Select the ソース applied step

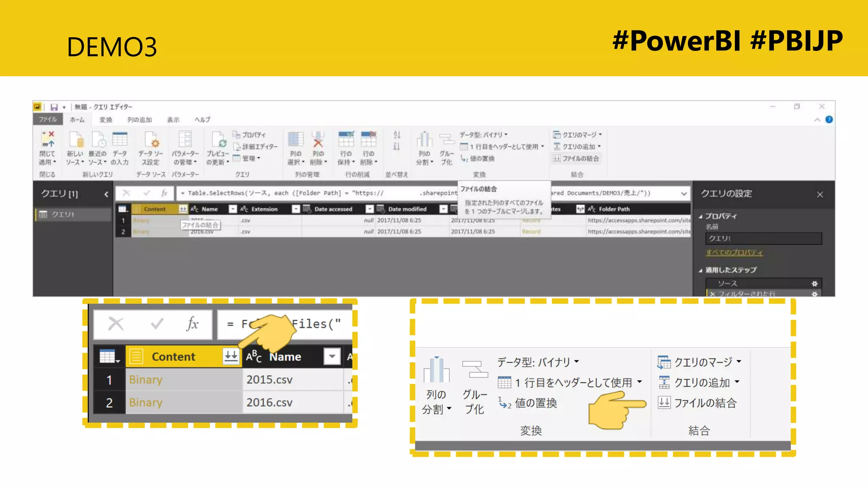tap(763, 283)
